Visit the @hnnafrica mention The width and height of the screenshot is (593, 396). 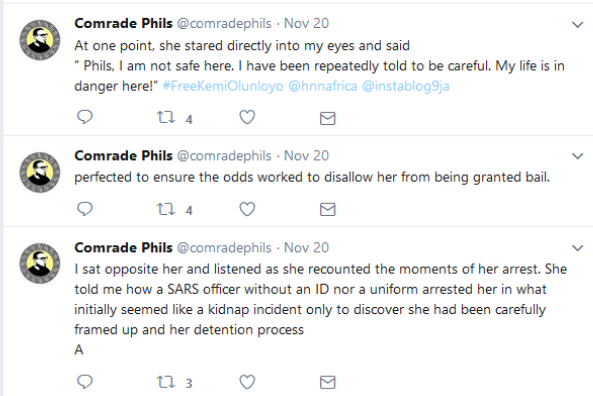pos(323,86)
